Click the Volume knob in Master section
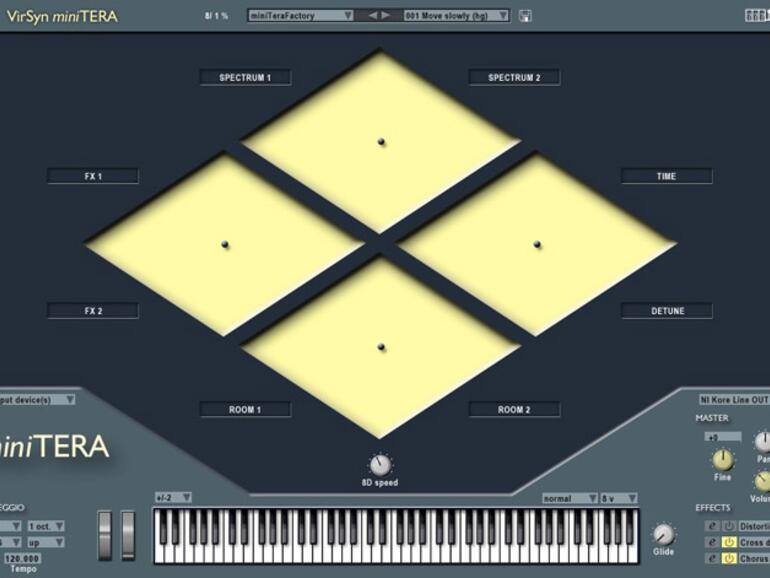 coord(763,481)
